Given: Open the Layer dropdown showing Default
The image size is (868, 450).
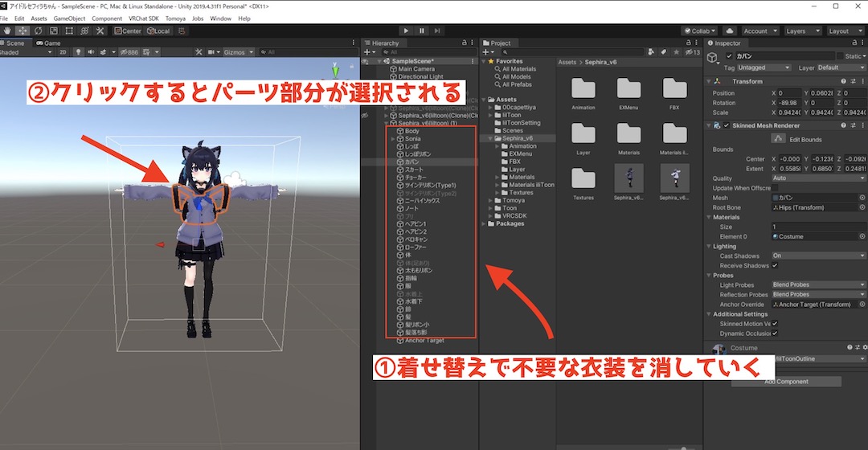Looking at the screenshot, I should point(841,67).
